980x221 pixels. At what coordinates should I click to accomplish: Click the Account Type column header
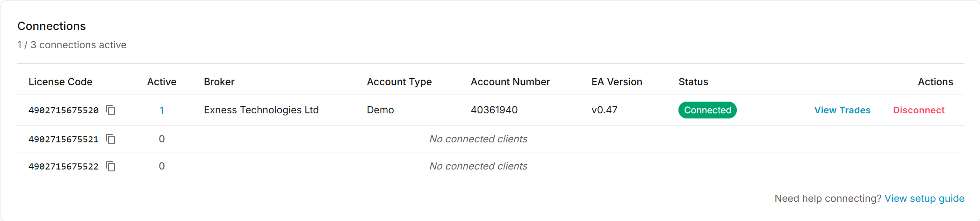pyautogui.click(x=399, y=82)
